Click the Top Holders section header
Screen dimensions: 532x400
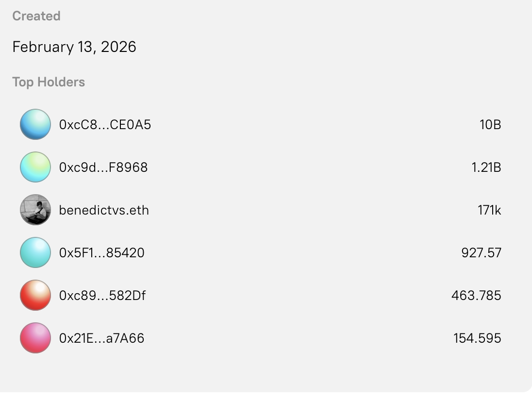pos(48,82)
